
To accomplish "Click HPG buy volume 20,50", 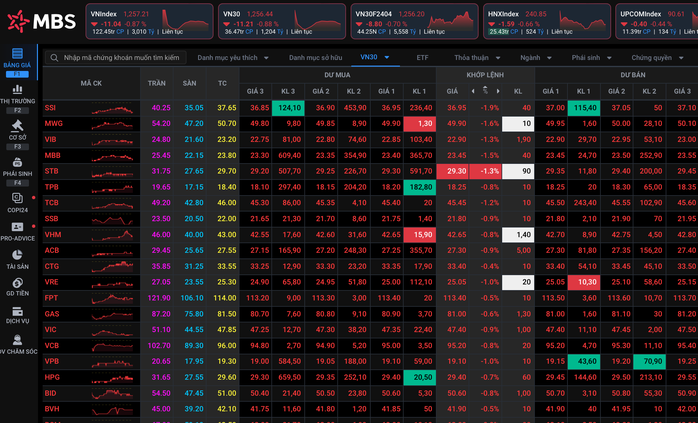I will (420, 377).
